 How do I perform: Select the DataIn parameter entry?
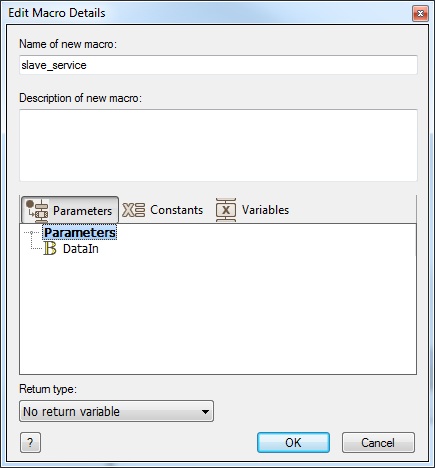coord(81,249)
